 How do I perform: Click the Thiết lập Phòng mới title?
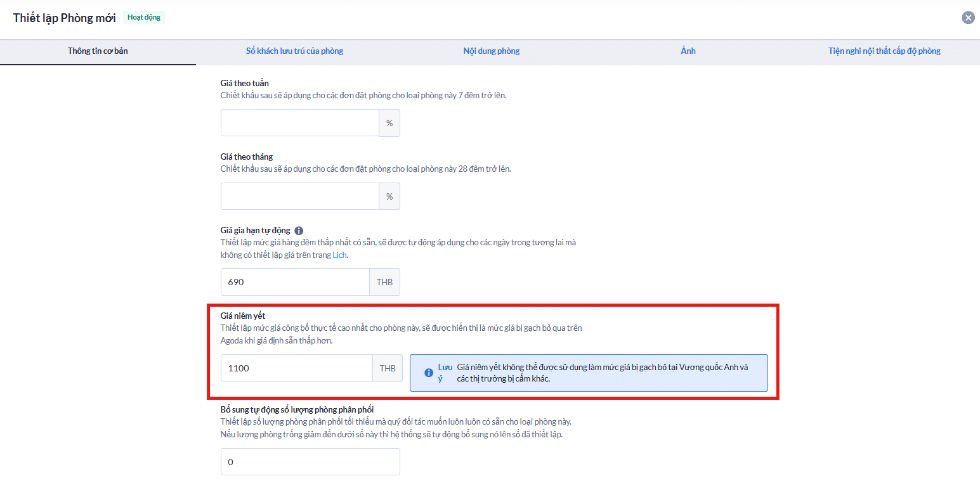(65, 18)
